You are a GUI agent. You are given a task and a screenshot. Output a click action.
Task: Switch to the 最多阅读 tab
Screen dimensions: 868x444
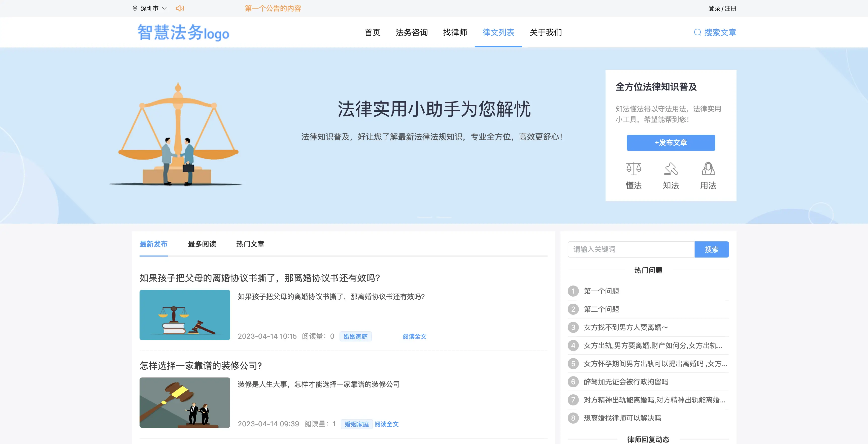[x=202, y=244]
